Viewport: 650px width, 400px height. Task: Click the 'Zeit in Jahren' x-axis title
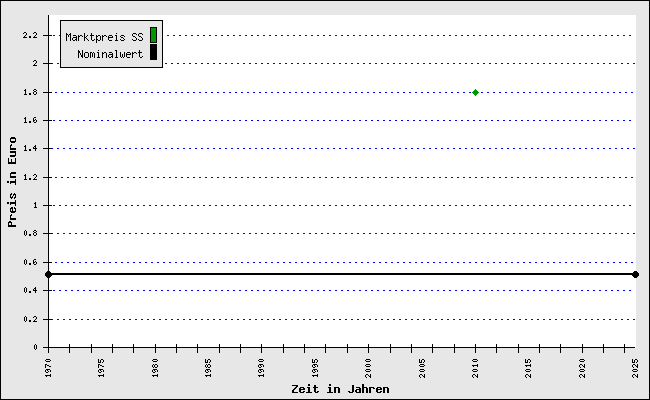click(340, 388)
